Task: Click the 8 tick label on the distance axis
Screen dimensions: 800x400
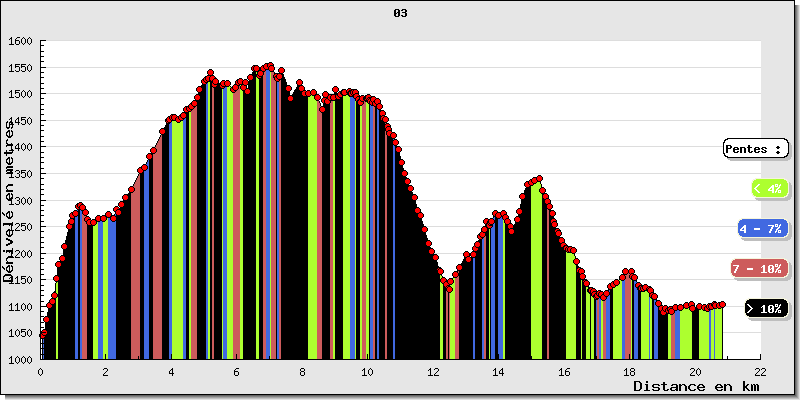Action: pyautogui.click(x=302, y=372)
